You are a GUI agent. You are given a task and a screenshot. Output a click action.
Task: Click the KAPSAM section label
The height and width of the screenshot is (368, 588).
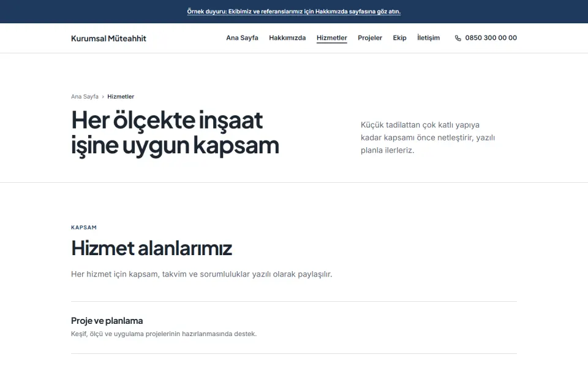click(x=84, y=227)
